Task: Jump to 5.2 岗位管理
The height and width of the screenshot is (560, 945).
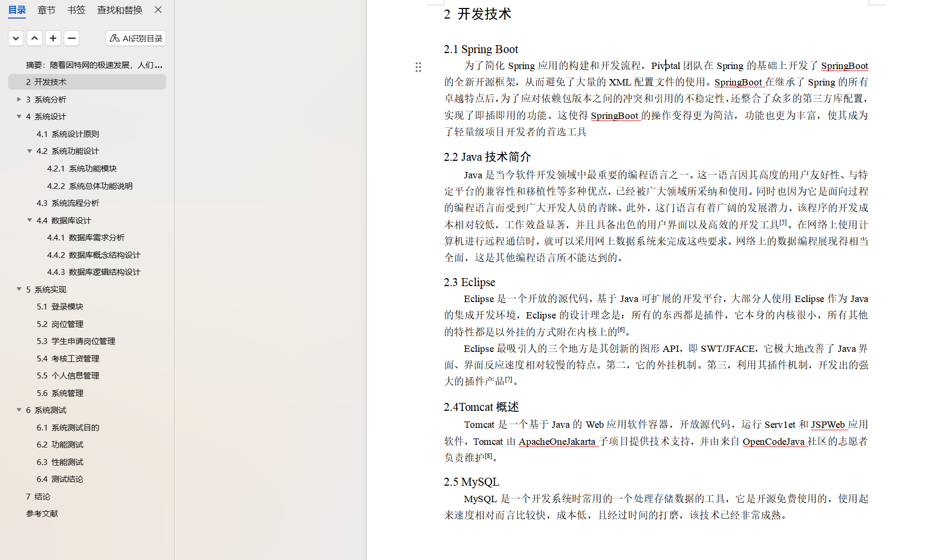Action: pyautogui.click(x=60, y=324)
